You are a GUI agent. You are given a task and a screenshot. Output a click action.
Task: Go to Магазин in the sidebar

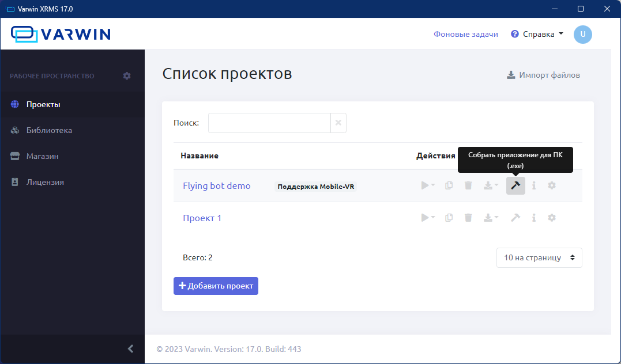click(x=73, y=156)
